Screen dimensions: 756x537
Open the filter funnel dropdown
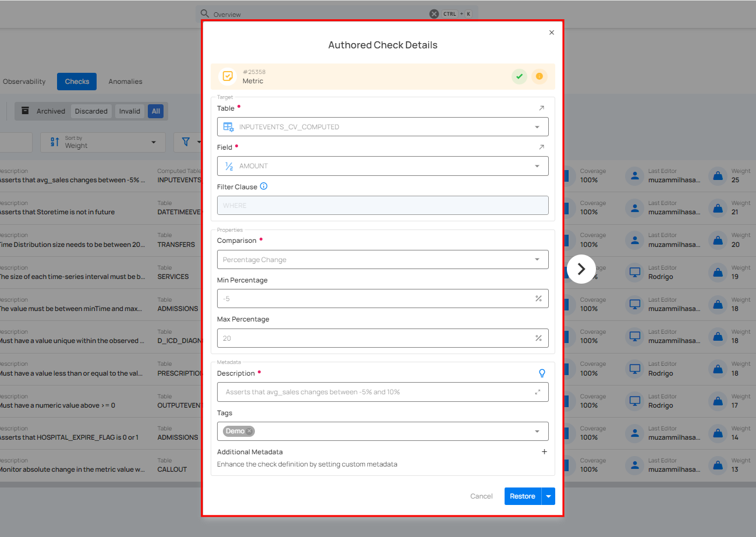pos(190,142)
